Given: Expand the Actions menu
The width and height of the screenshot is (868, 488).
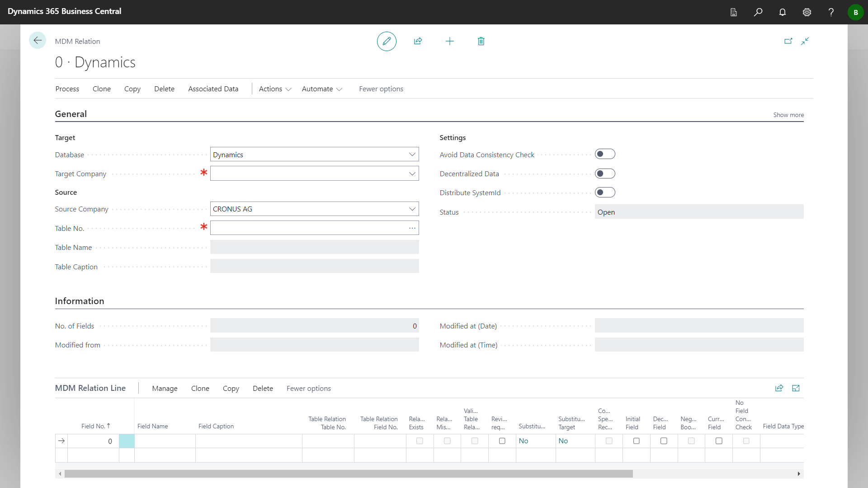Looking at the screenshot, I should coord(275,89).
